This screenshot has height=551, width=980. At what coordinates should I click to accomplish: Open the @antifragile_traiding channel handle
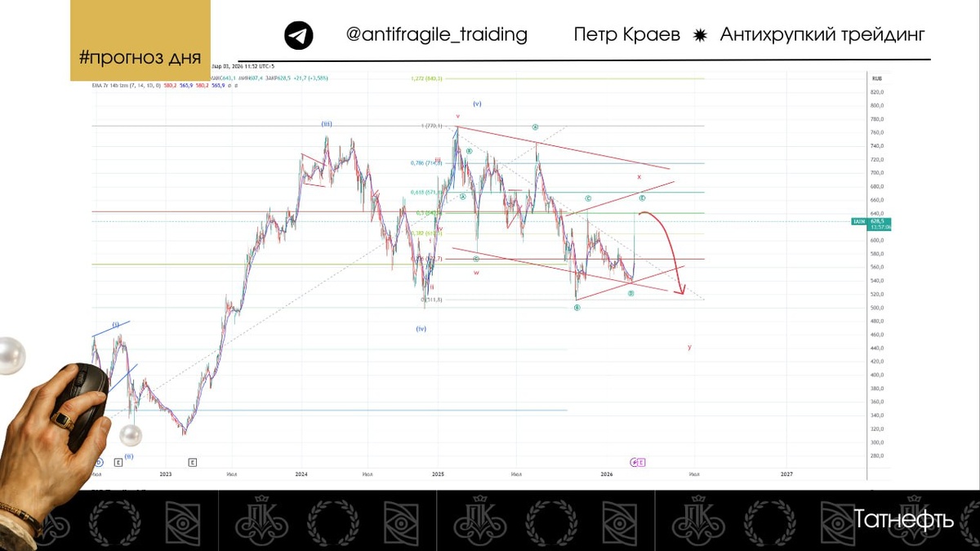[x=436, y=35]
